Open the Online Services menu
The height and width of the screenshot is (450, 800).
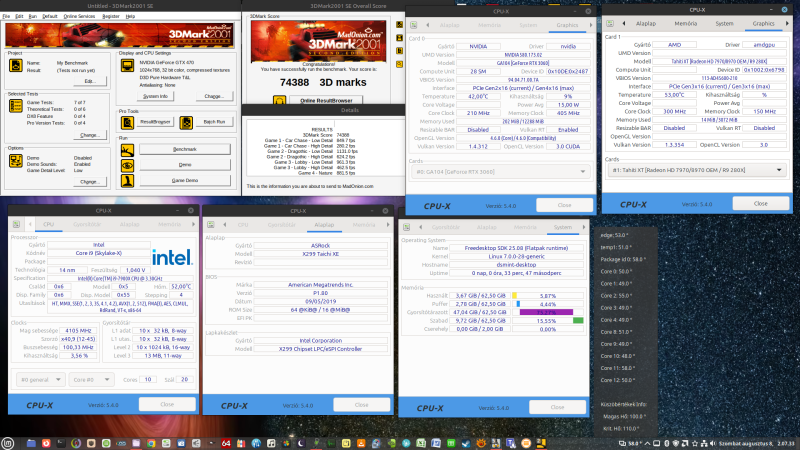coord(79,16)
